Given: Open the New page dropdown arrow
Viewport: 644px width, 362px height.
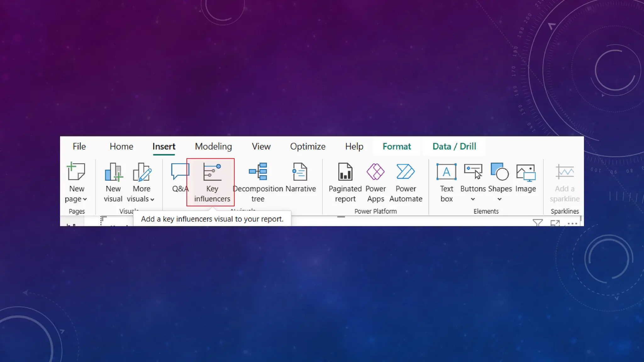Looking at the screenshot, I should point(85,199).
